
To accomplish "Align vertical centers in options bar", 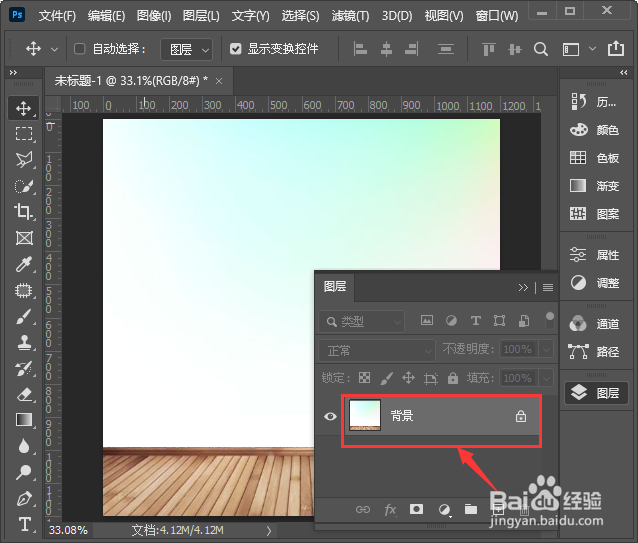I will point(514,49).
